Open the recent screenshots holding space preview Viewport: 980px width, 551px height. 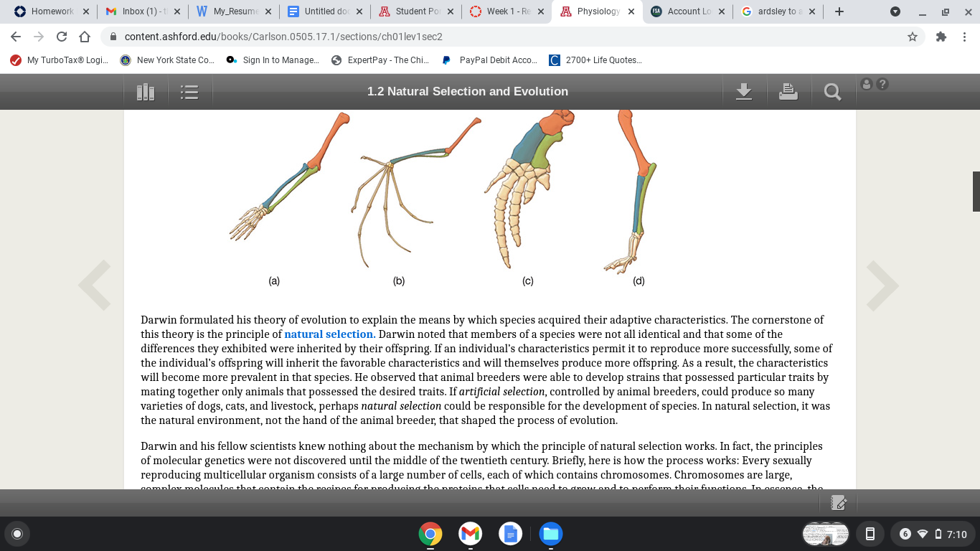point(825,534)
